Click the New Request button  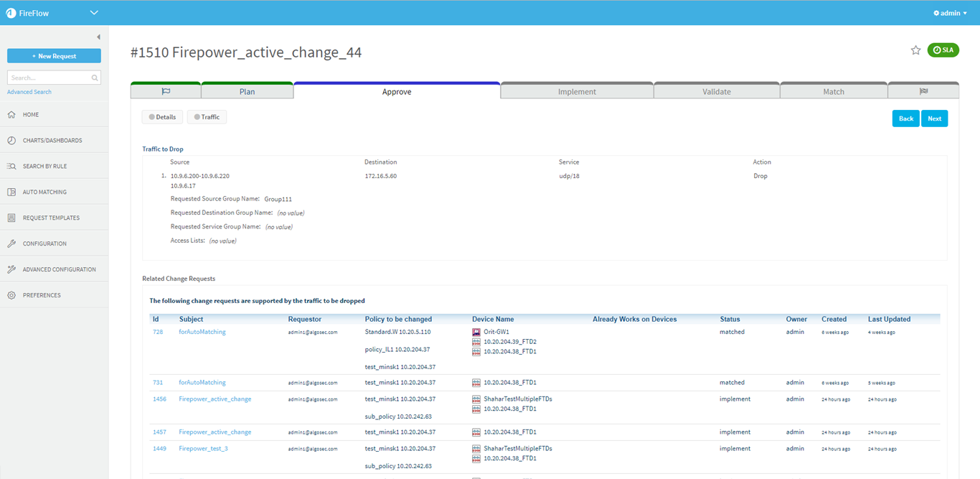54,56
